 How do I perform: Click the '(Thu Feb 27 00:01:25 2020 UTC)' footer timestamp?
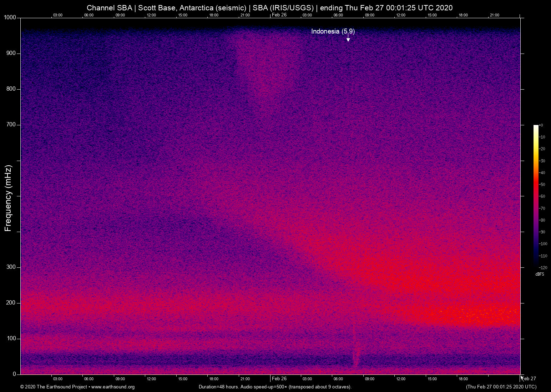pyautogui.click(x=501, y=387)
